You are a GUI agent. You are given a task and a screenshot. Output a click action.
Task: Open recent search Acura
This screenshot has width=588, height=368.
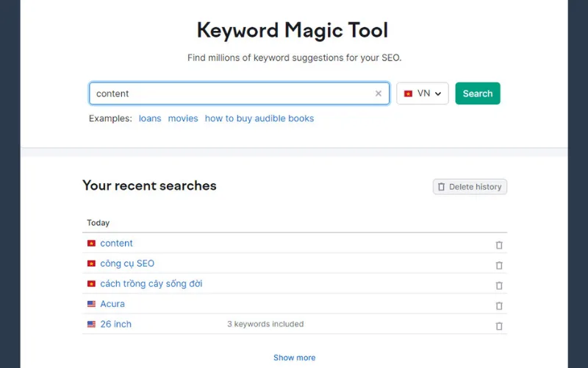112,304
